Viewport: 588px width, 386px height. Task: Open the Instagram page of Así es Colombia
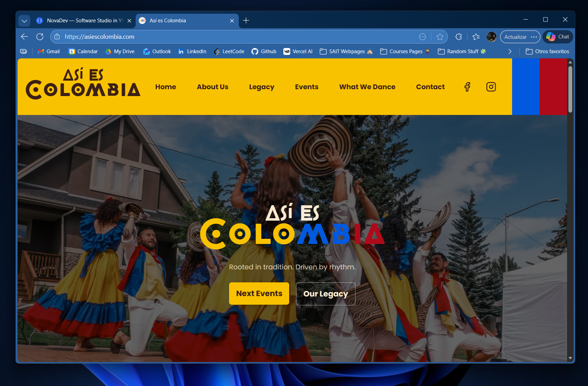click(491, 87)
